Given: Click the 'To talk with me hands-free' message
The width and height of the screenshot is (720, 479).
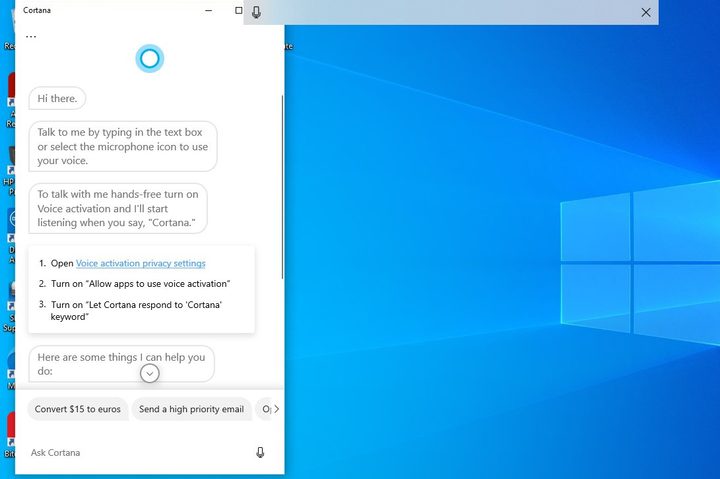Looking at the screenshot, I should (x=118, y=209).
